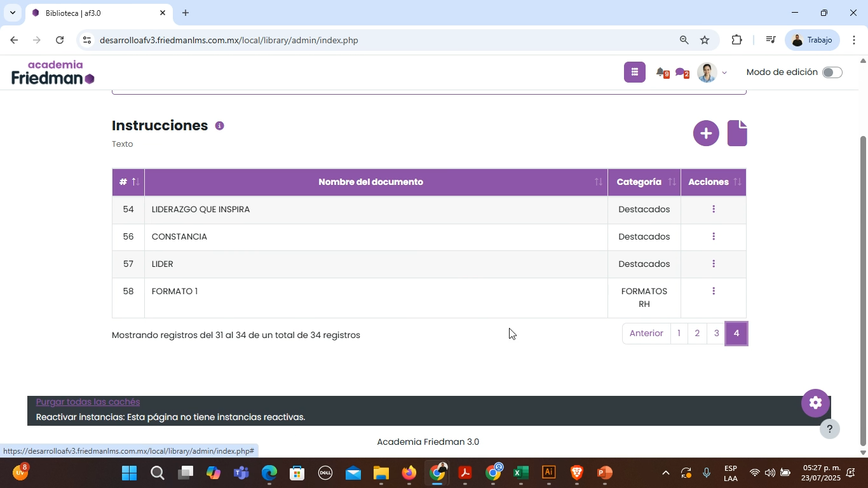This screenshot has height=488, width=868.
Task: Open Windows Start menu
Action: pyautogui.click(x=129, y=473)
